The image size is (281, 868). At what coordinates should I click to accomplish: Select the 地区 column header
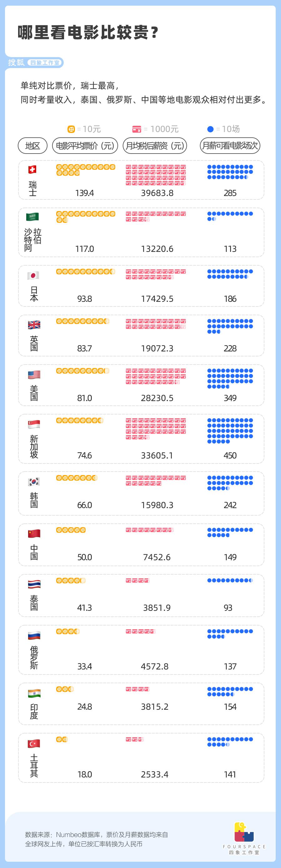click(x=33, y=146)
